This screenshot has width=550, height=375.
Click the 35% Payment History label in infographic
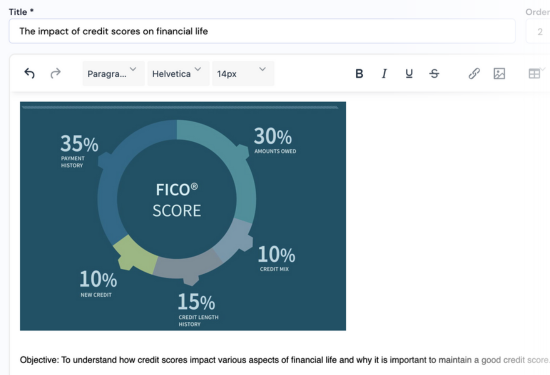pos(79,151)
